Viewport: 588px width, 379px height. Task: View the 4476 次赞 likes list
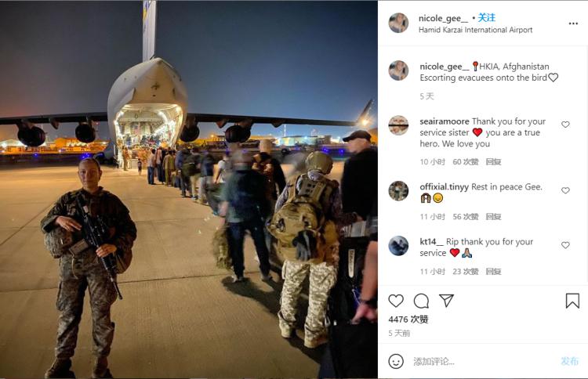pos(408,319)
